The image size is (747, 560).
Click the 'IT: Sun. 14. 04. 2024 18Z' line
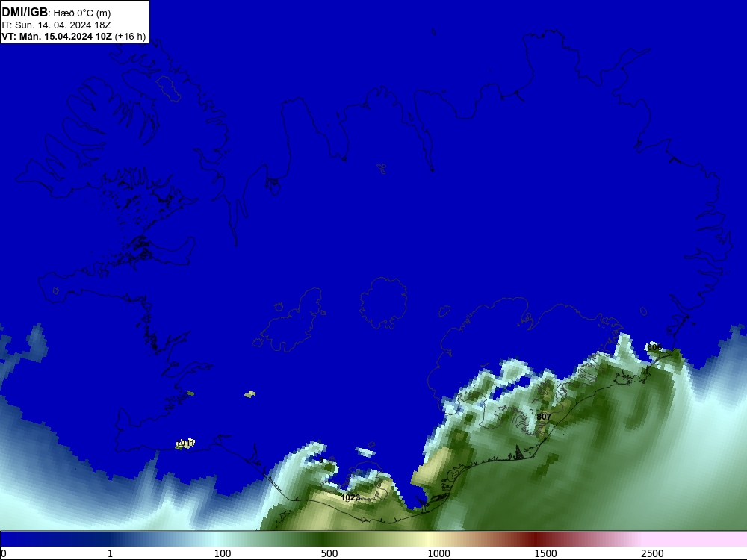[56, 25]
